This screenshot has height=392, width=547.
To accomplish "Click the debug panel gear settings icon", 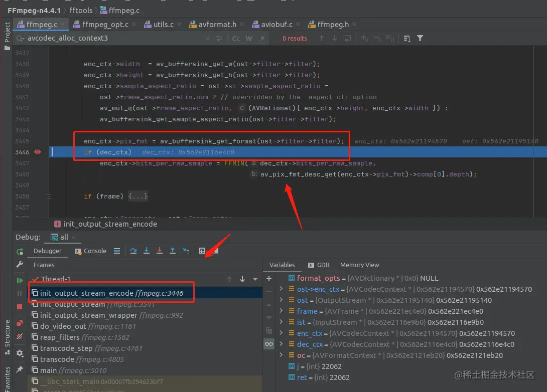I will pyautogui.click(x=20, y=353).
